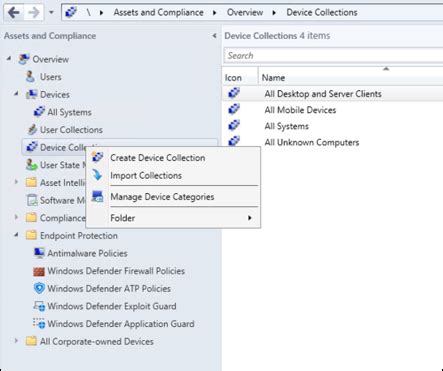The width and height of the screenshot is (443, 371).
Task: Click the Software Metering icon
Action: (x=32, y=200)
